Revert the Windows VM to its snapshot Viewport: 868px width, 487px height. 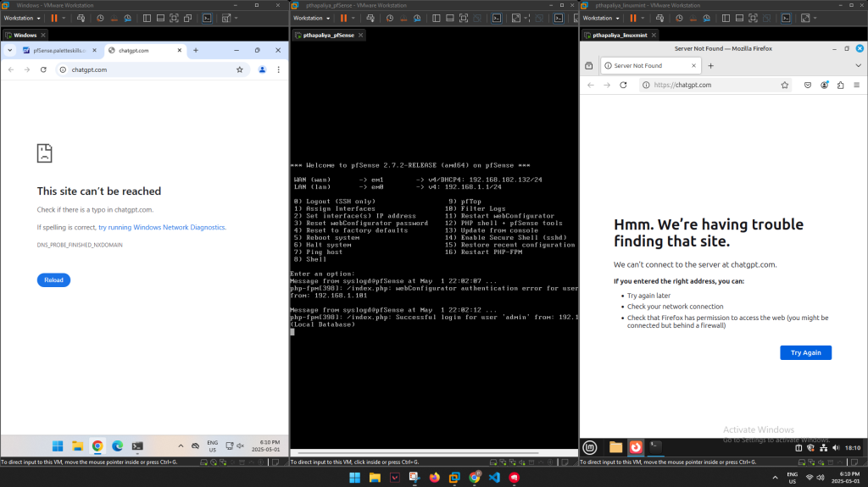pos(114,19)
